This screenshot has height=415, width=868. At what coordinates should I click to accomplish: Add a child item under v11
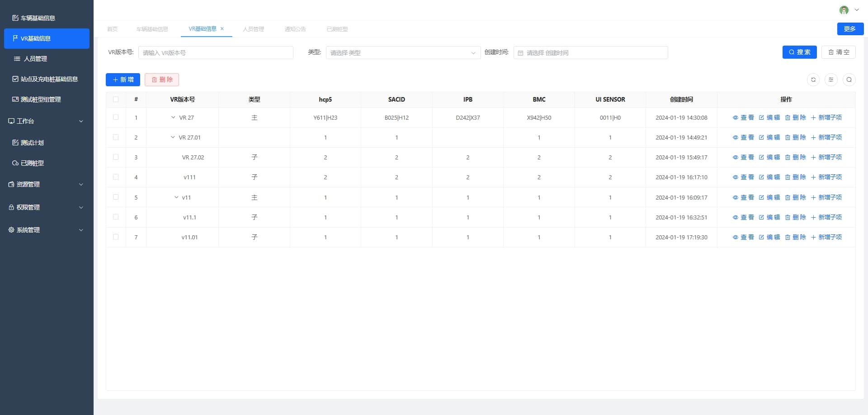click(x=826, y=197)
